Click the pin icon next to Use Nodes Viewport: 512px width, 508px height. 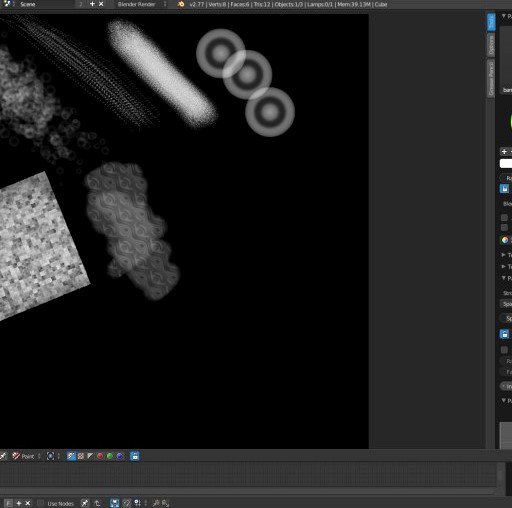85,503
